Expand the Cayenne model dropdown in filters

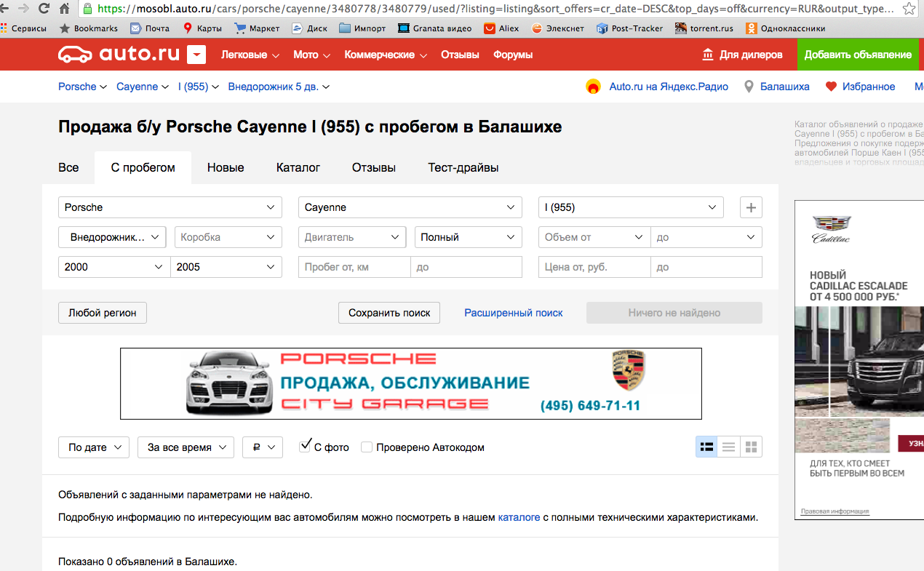point(410,207)
